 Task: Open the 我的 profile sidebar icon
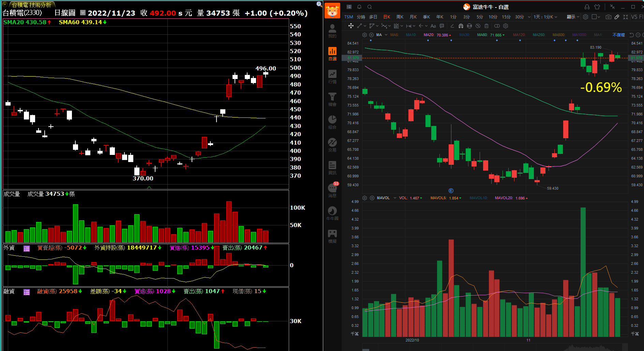tap(332, 31)
